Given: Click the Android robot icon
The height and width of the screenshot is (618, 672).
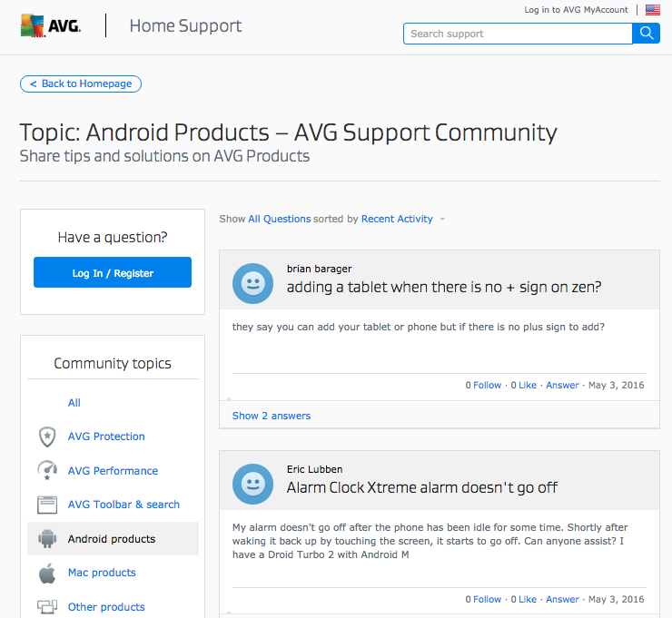Looking at the screenshot, I should (47, 539).
